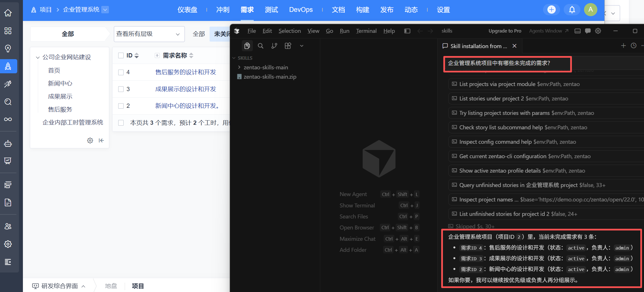Viewport: 644px width, 292px height.
Task: Toggle the bottom panel layout icon in Cursor
Action: (x=578, y=31)
